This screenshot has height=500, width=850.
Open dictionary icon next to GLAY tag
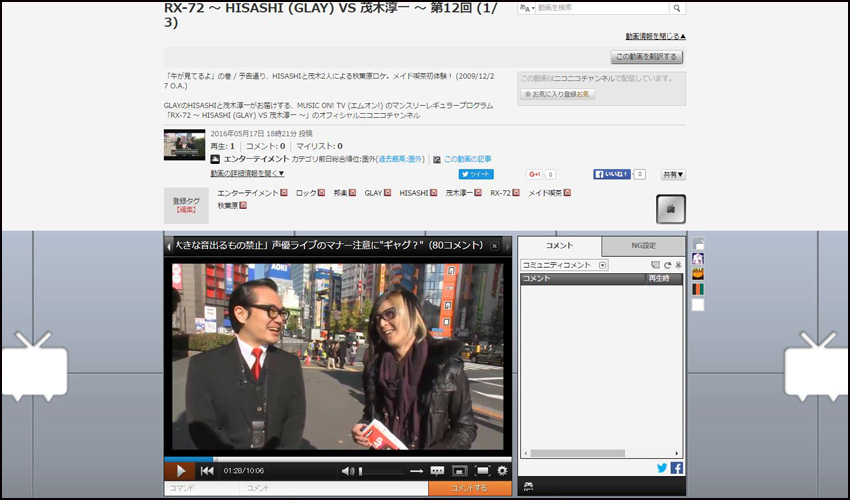point(388,193)
